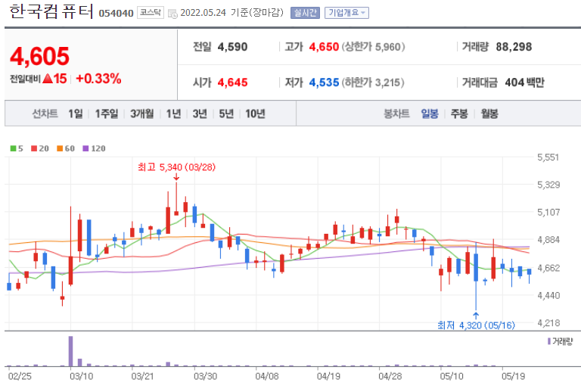Click the purple 120-day moving average swatch

click(x=85, y=148)
